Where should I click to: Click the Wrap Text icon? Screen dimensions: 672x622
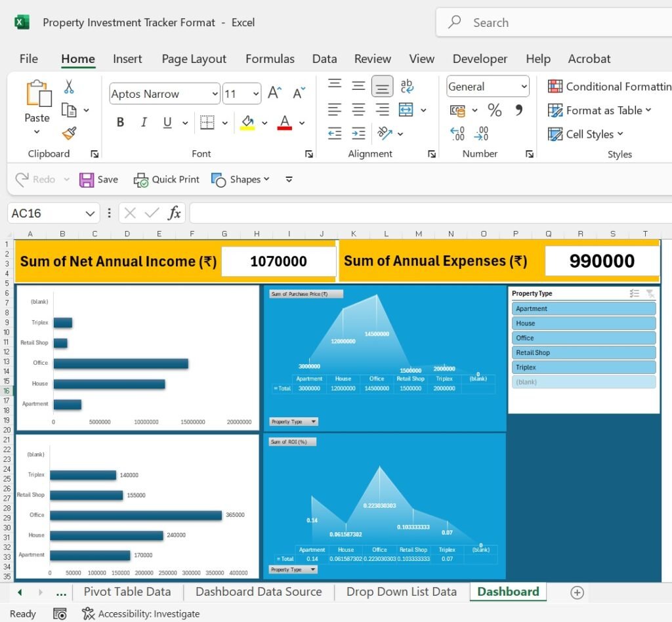407,86
